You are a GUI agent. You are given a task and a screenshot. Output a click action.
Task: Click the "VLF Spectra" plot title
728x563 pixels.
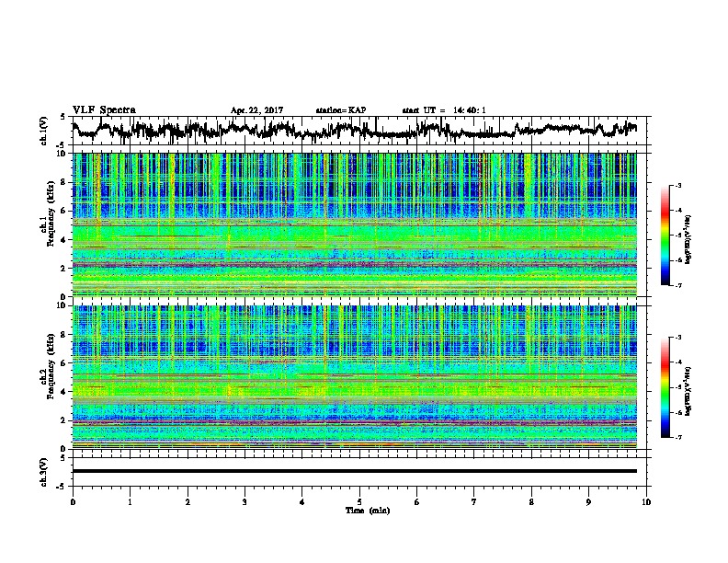click(104, 109)
